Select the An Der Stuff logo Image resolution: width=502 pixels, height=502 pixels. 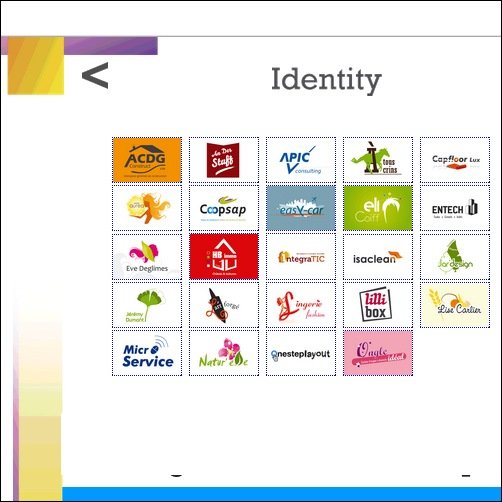point(224,160)
